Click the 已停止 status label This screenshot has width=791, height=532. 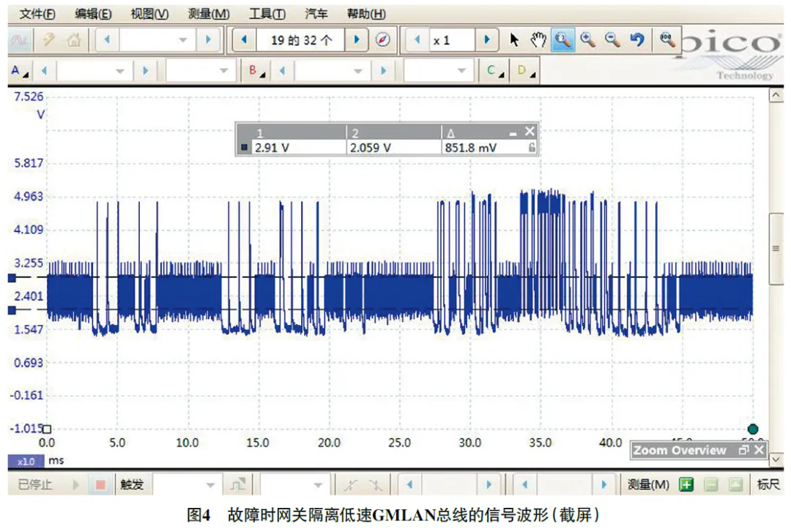35,484
